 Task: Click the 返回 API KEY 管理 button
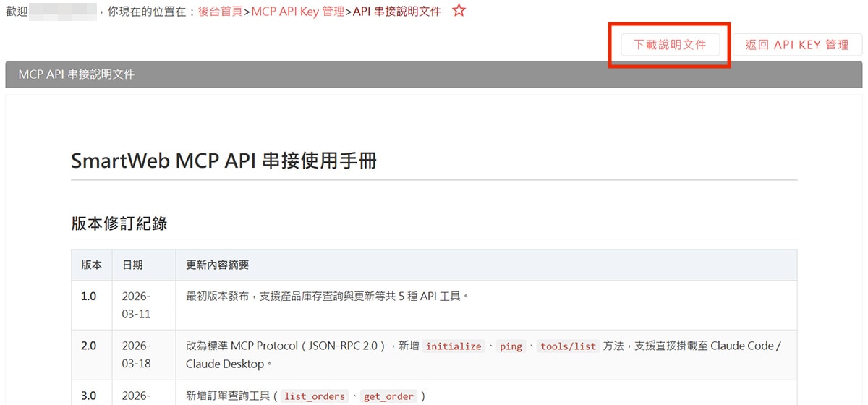coord(797,44)
